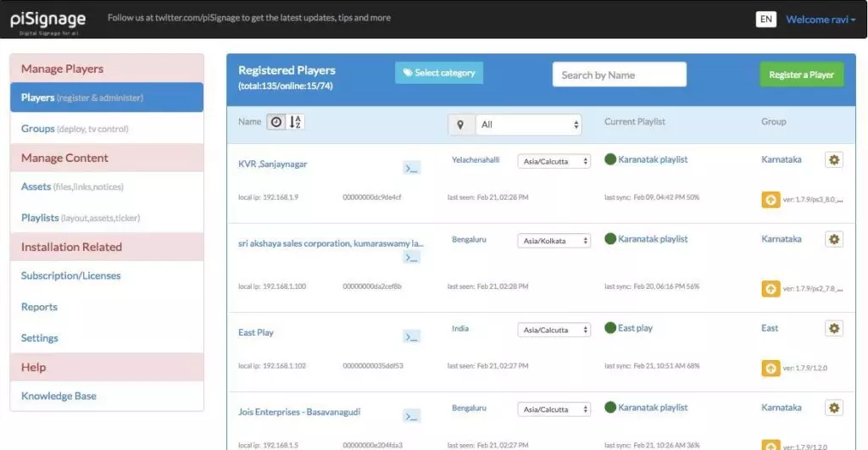Click the Register a Player button
The image size is (868, 450).
tap(801, 75)
